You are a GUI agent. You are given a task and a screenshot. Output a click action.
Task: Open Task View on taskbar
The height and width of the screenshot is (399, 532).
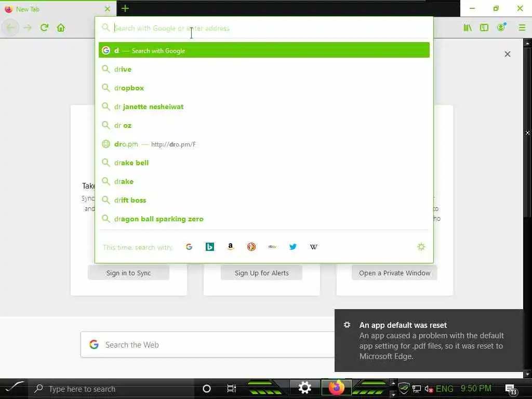[x=231, y=389]
